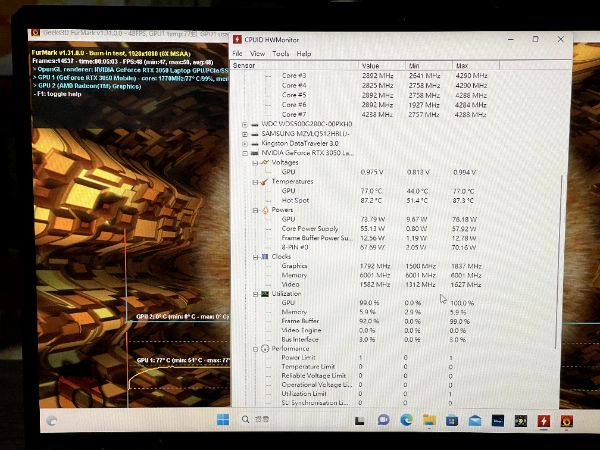The width and height of the screenshot is (600, 450).
Task: Collapse the NVIDIA GeForce RTX 3050 node
Action: click(x=245, y=153)
